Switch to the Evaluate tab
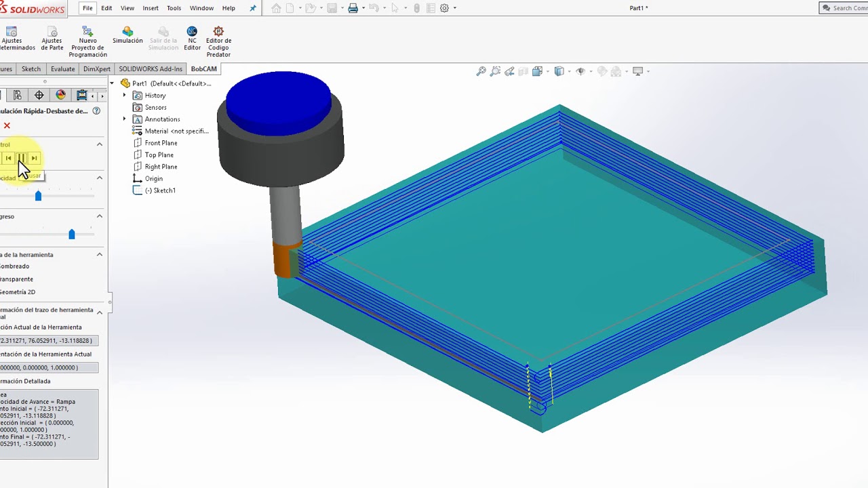The image size is (868, 488). 62,69
